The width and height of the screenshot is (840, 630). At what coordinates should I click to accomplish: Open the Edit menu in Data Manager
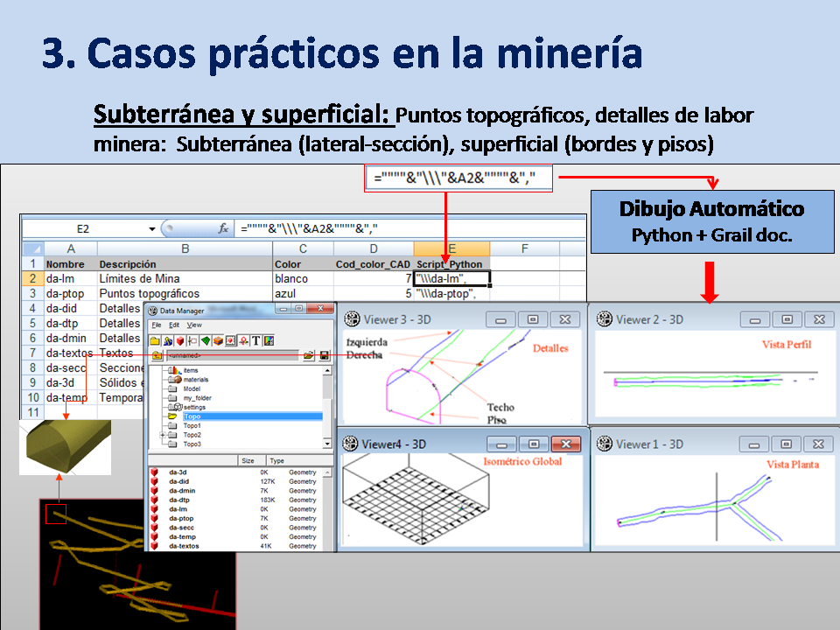point(175,325)
